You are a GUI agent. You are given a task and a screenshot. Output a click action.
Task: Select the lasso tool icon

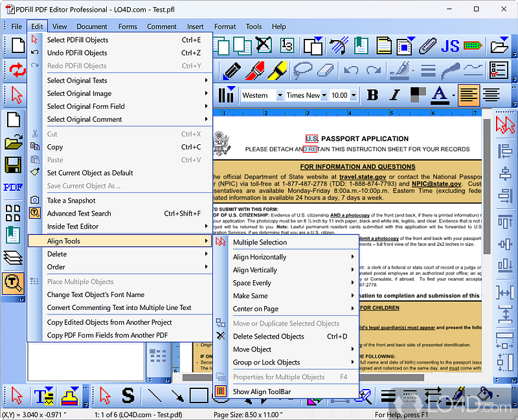[302, 71]
